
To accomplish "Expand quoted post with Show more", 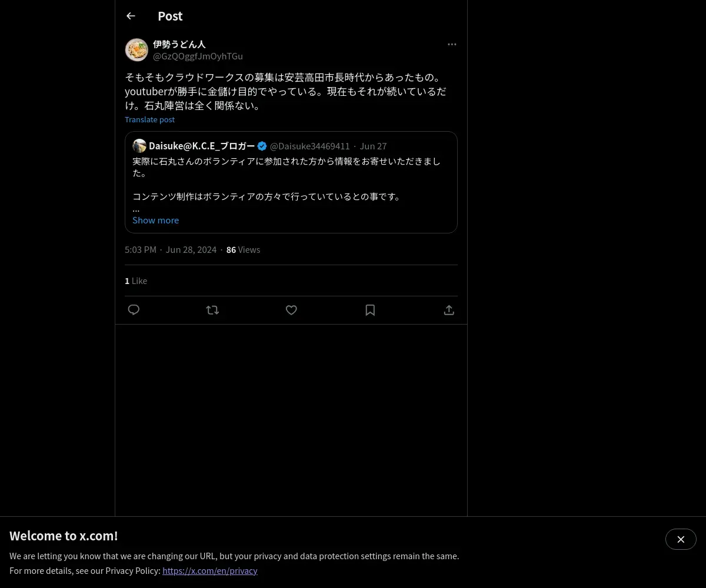I will (x=155, y=220).
